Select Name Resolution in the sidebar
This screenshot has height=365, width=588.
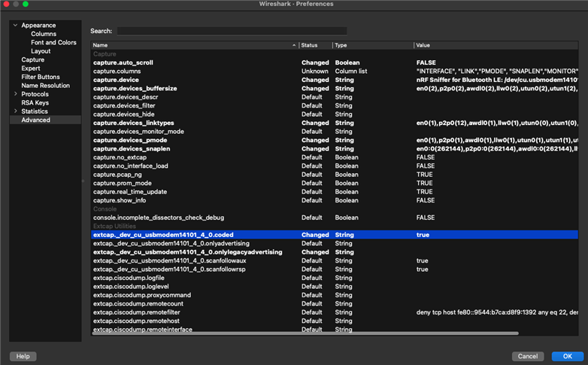click(45, 86)
